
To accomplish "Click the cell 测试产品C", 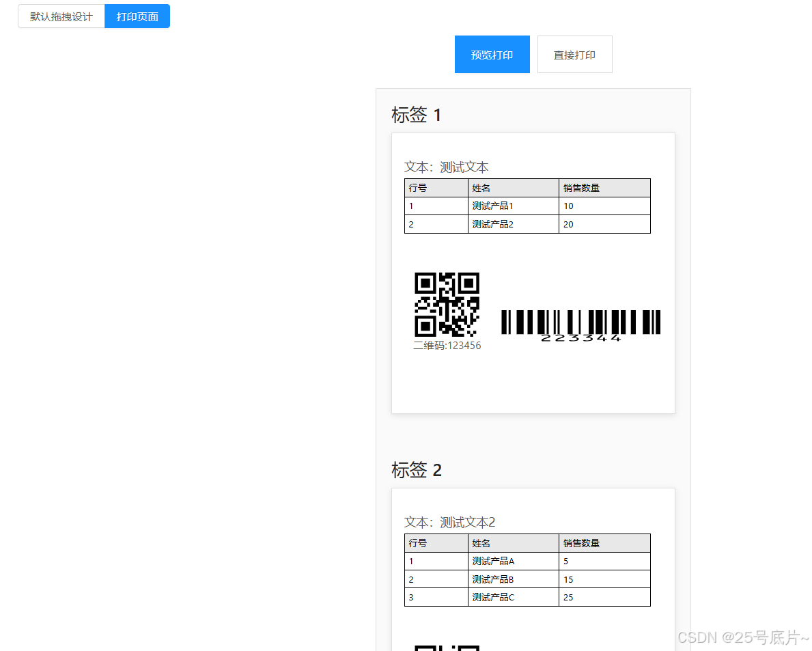I will [513, 597].
